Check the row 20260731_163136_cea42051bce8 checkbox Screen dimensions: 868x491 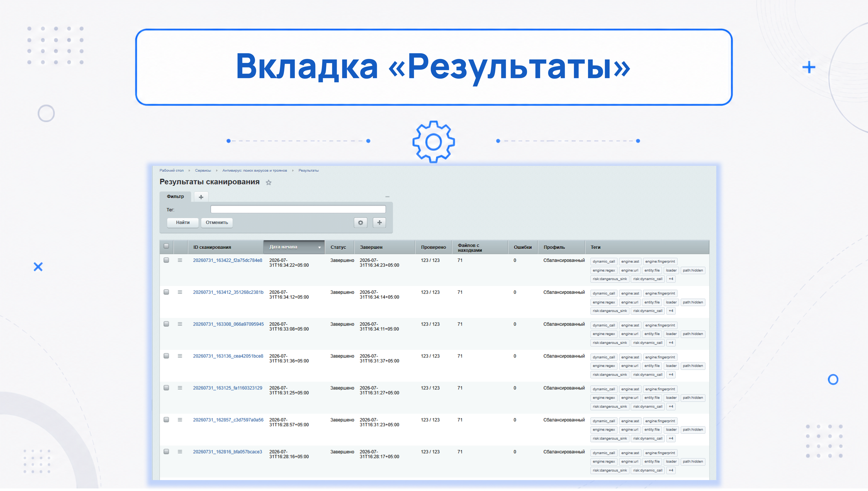point(166,356)
